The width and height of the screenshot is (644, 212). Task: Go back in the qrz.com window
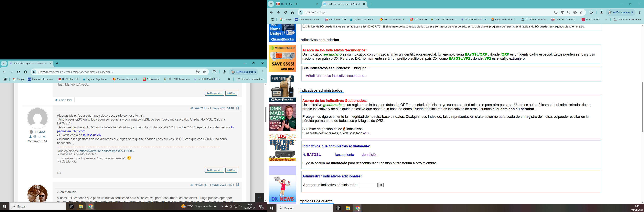pyautogui.click(x=272, y=12)
